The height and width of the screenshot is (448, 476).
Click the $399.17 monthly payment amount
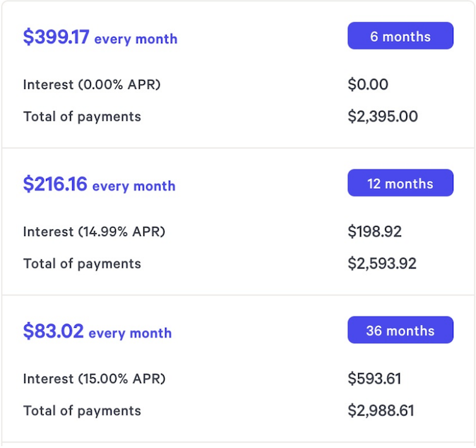(x=56, y=37)
